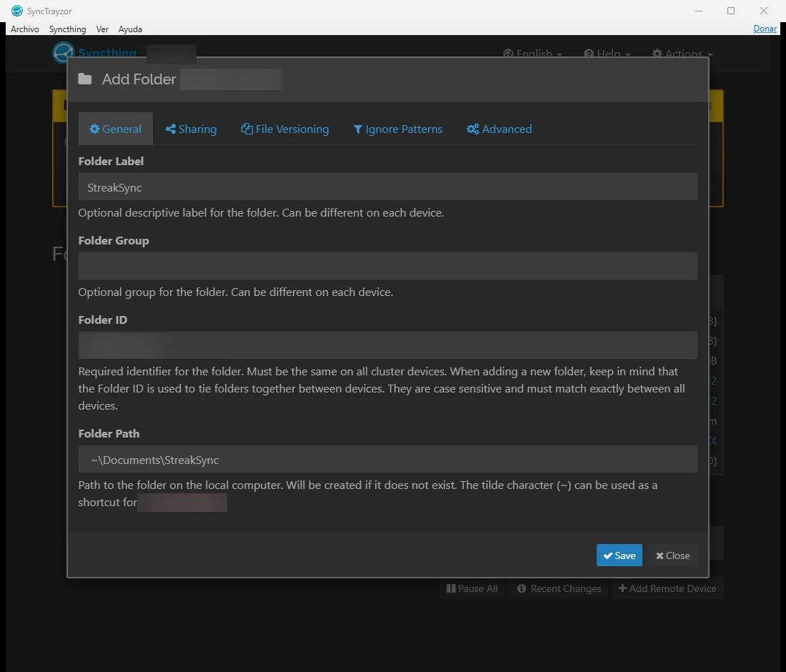Click the Folder ID input field

coord(387,345)
